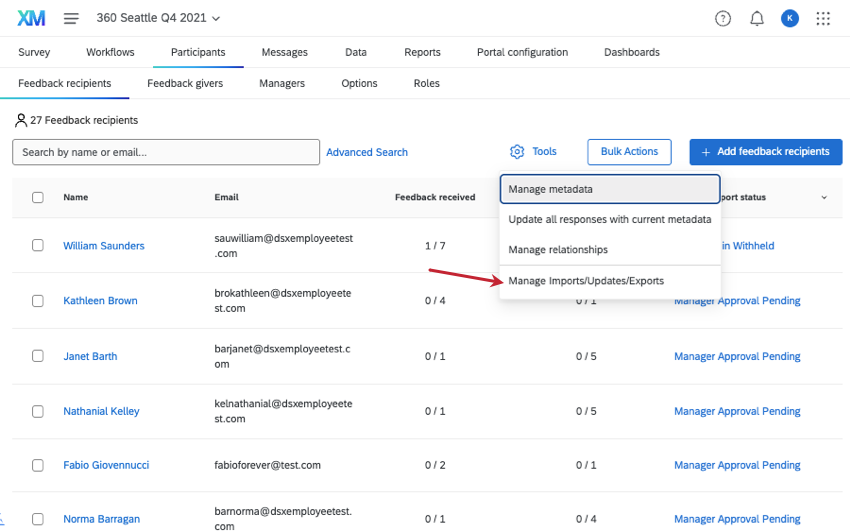The width and height of the screenshot is (850, 532).
Task: Open the app switcher grid icon
Action: coord(823,18)
